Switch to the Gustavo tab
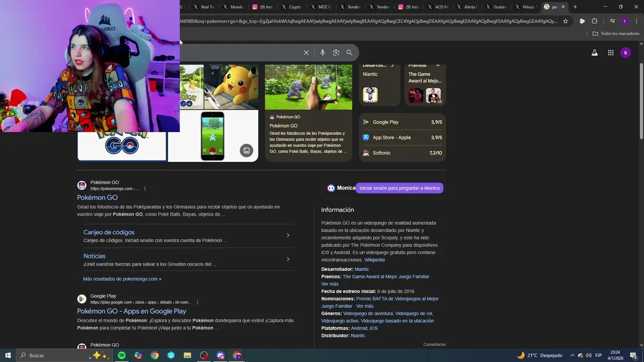This screenshot has height=362, width=644. pyautogui.click(x=496, y=7)
